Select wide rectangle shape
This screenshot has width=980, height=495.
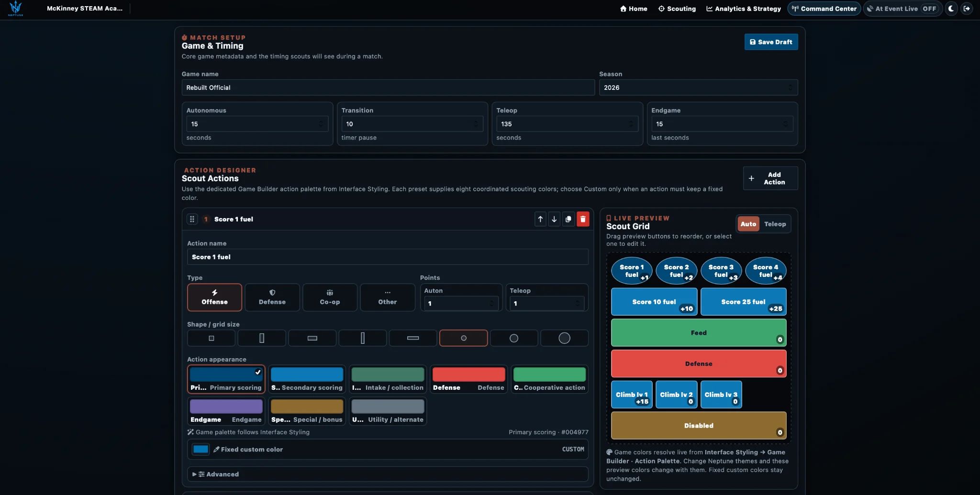(x=312, y=338)
